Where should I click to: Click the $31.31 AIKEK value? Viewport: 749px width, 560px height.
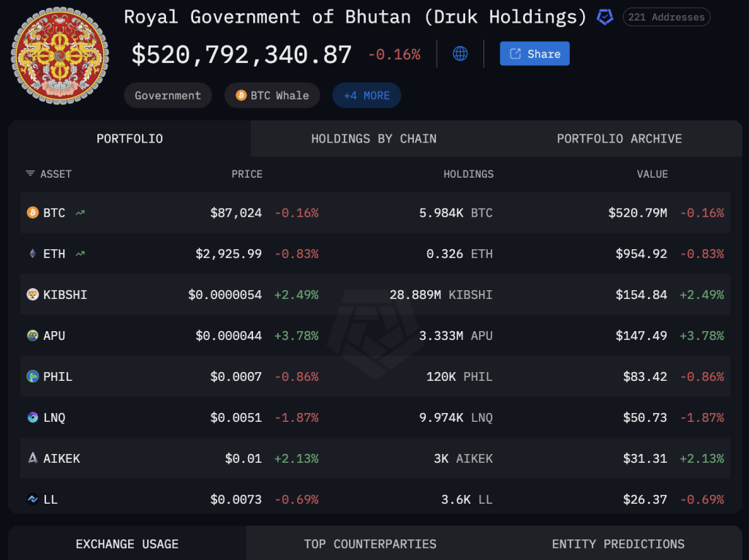645,459
